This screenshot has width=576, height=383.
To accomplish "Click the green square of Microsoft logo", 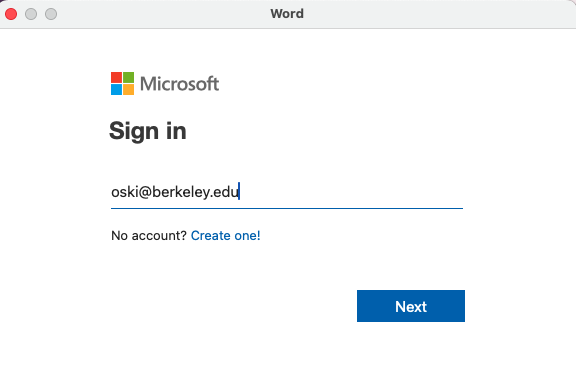I will click(128, 77).
